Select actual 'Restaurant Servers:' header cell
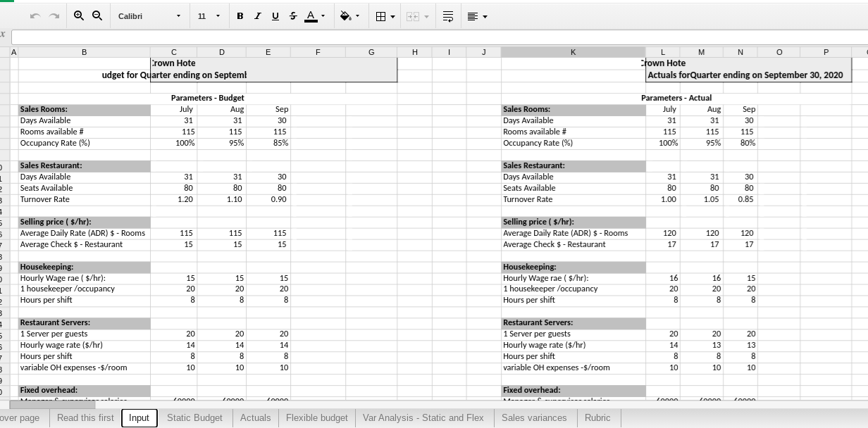This screenshot has width=868, height=428. click(x=573, y=322)
